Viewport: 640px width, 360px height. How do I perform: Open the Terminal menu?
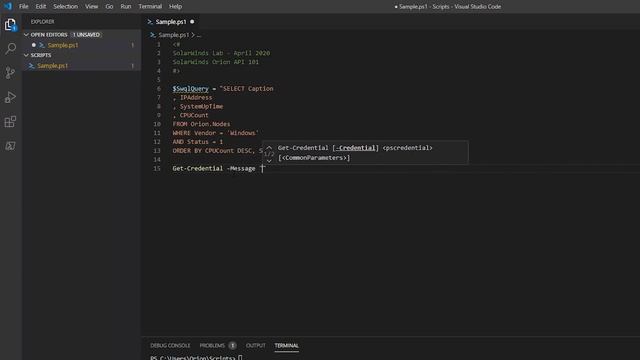pyautogui.click(x=150, y=7)
